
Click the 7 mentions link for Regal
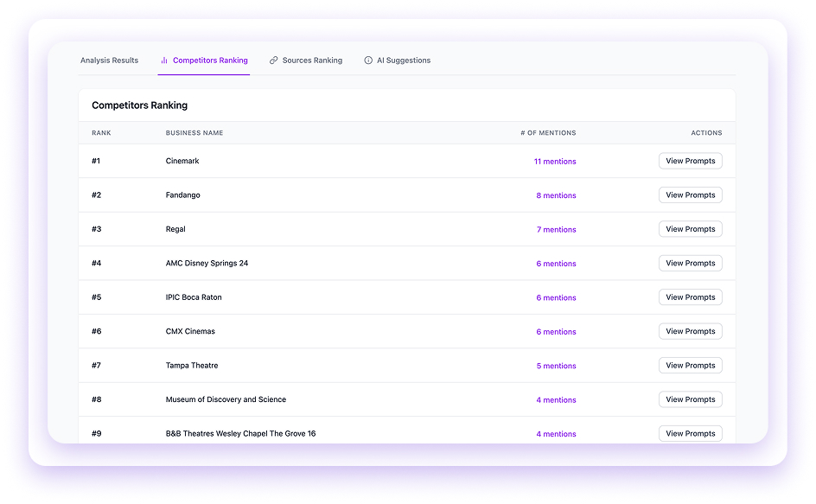(x=556, y=230)
